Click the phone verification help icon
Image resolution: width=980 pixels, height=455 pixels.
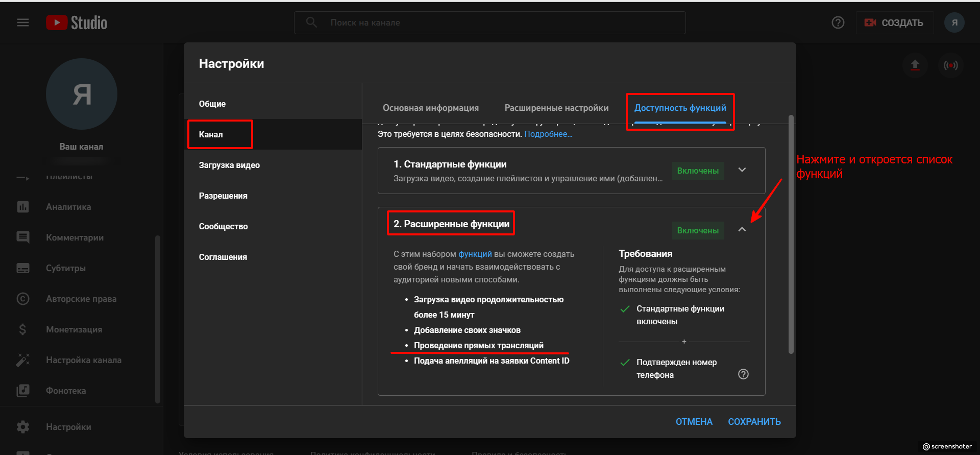point(743,374)
